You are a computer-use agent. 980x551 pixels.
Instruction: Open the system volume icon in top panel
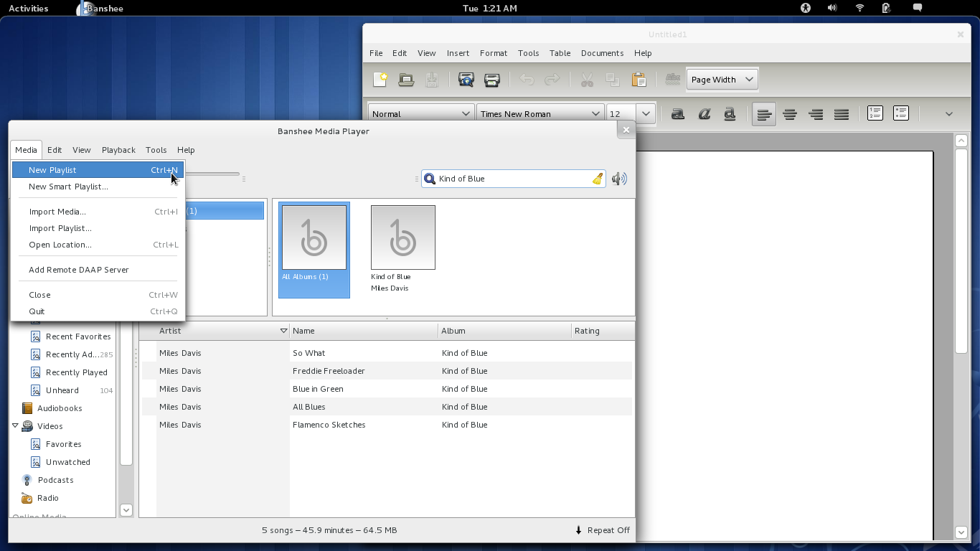click(832, 8)
